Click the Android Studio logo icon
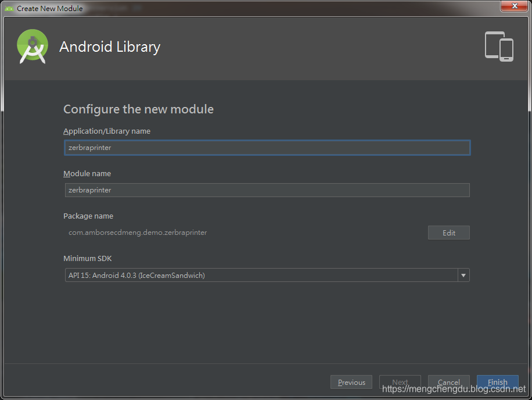Screen dimensions: 532x400 click(x=32, y=47)
